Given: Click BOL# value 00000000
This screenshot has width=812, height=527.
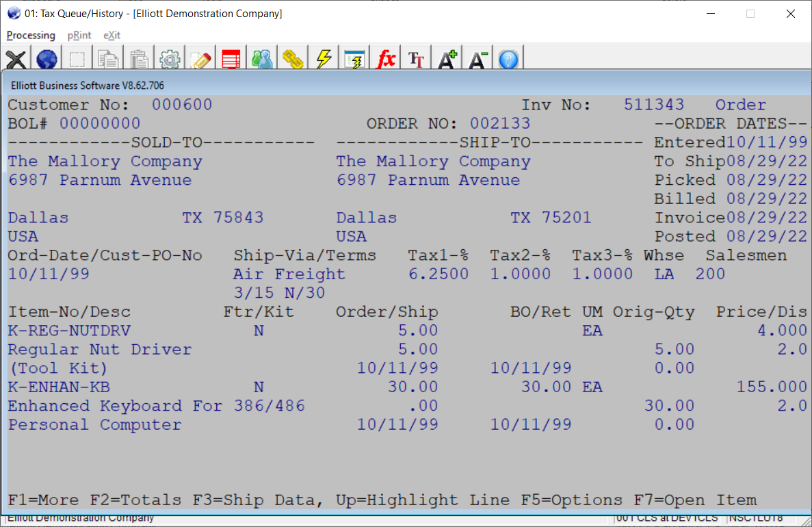Looking at the screenshot, I should [x=99, y=123].
